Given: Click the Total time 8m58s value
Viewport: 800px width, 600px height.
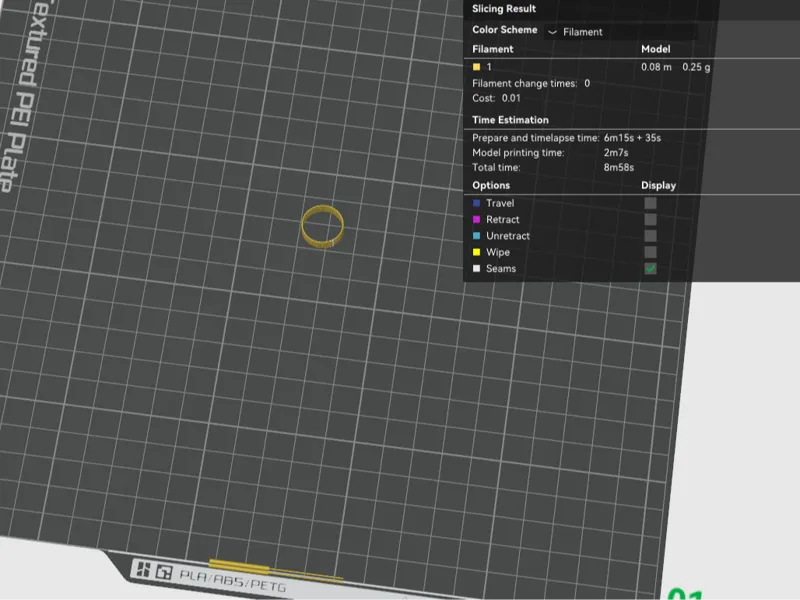Looking at the screenshot, I should pos(618,167).
